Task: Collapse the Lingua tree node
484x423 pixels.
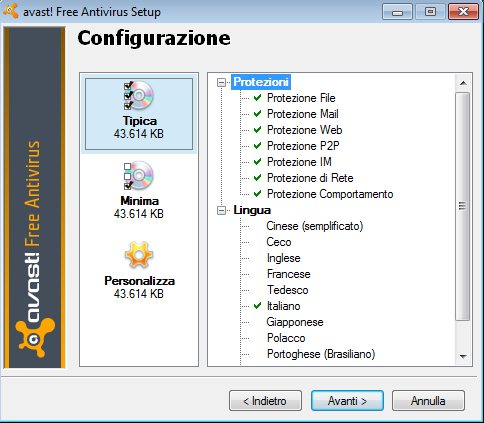Action: 221,210
